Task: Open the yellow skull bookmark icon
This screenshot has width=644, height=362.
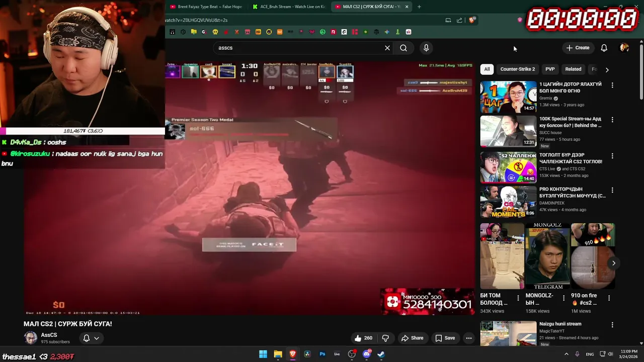Action: pyautogui.click(x=215, y=32)
